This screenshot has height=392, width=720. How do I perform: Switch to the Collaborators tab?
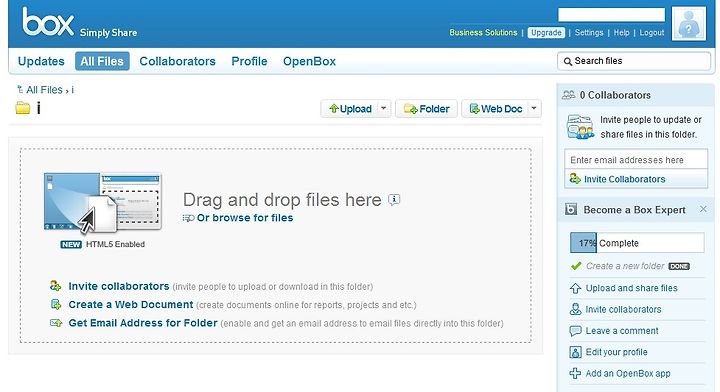click(x=177, y=61)
